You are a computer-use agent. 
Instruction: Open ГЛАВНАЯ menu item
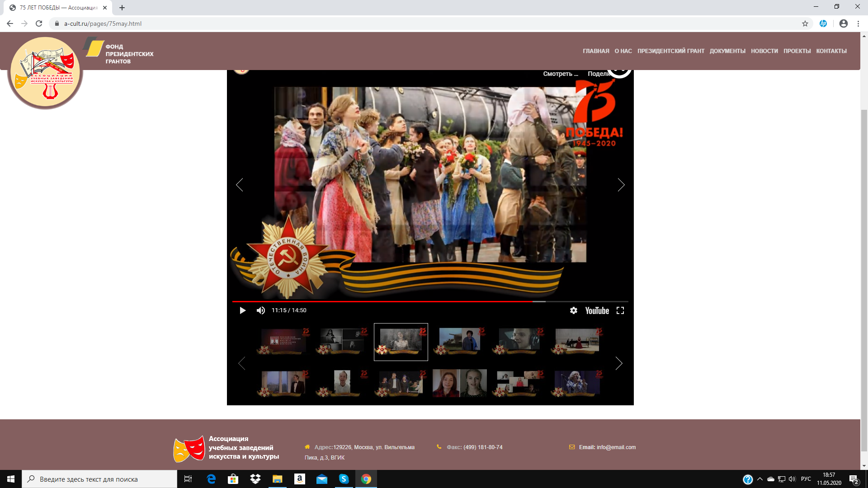(x=596, y=51)
